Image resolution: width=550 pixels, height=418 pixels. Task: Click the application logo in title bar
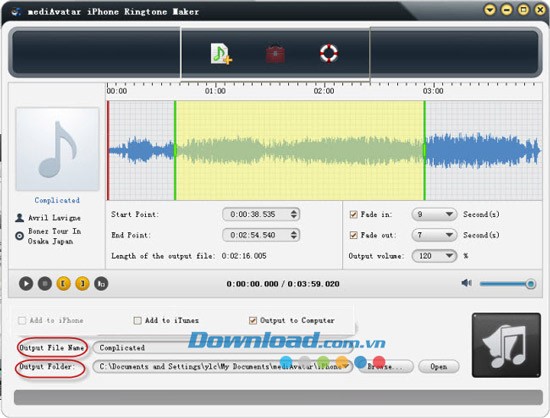tap(16, 12)
